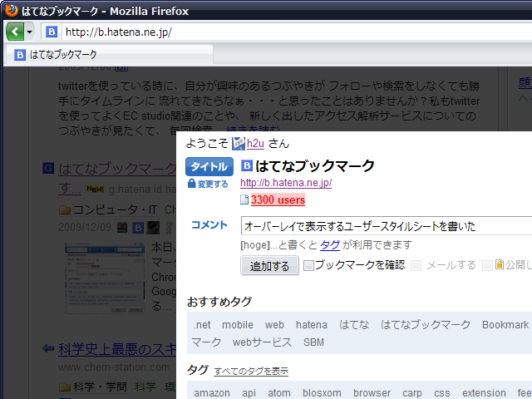Image resolution: width=532 pixels, height=399 pixels.
Task: Click the B bookmark icon beside 2009/12/09
Action: coord(137,228)
